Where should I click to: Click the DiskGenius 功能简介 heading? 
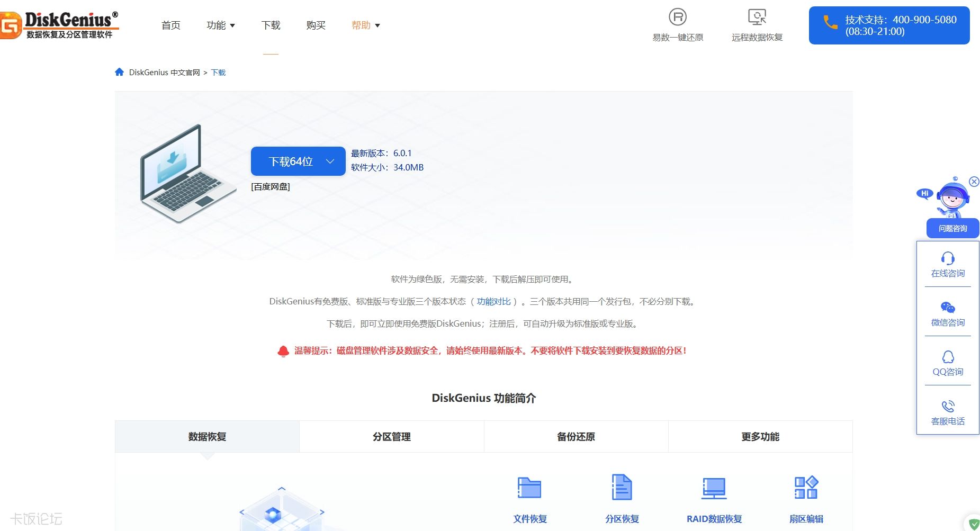coord(484,398)
